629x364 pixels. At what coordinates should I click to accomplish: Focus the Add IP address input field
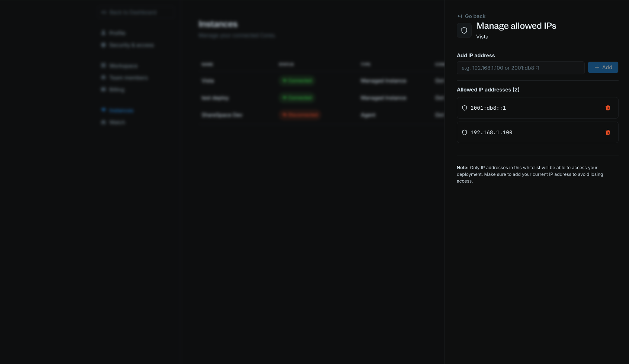520,68
